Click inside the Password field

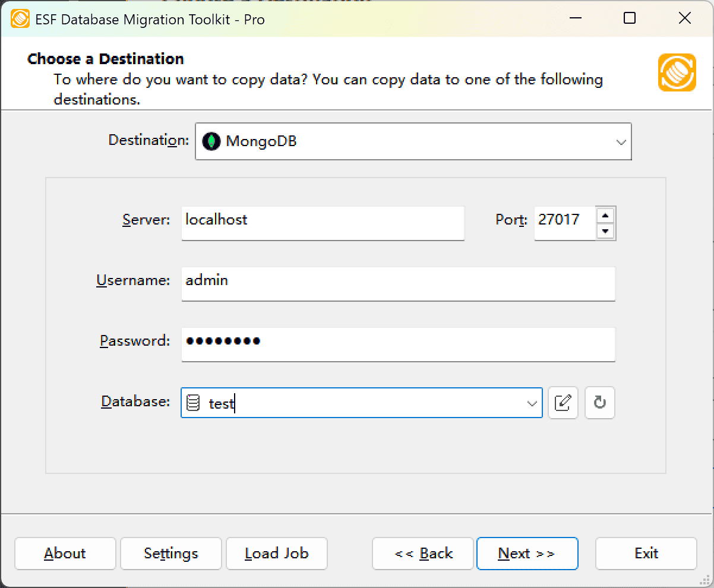[x=398, y=344]
